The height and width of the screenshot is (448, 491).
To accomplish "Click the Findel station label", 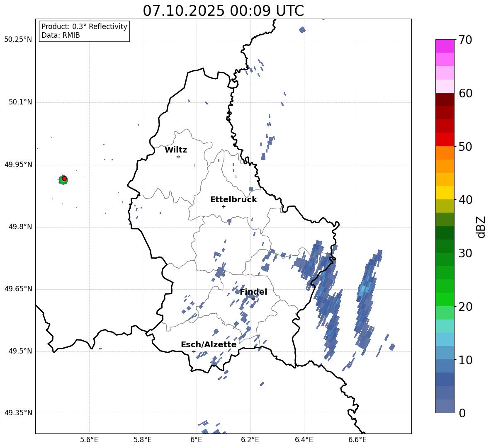I will pyautogui.click(x=253, y=292).
